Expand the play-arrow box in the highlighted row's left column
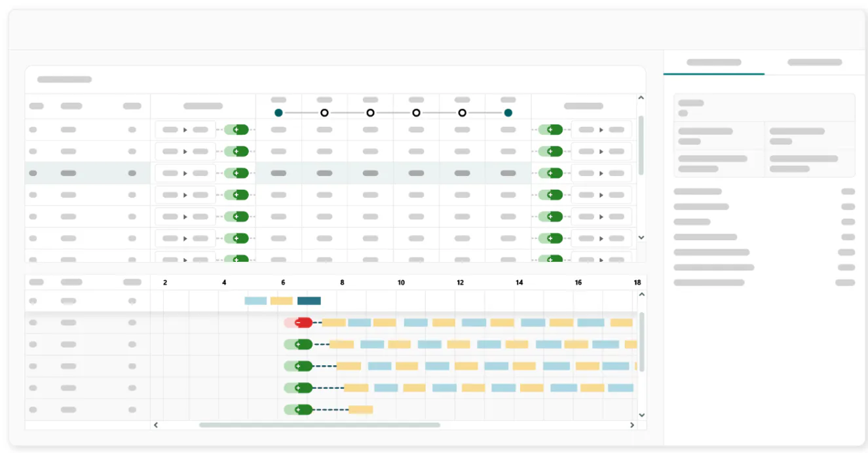 (x=185, y=173)
